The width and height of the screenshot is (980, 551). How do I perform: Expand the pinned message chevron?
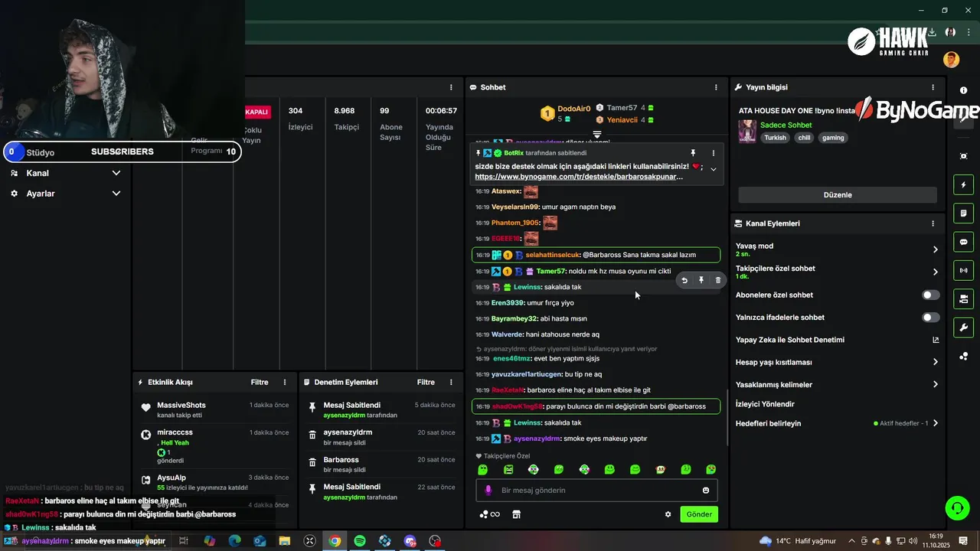(x=714, y=169)
